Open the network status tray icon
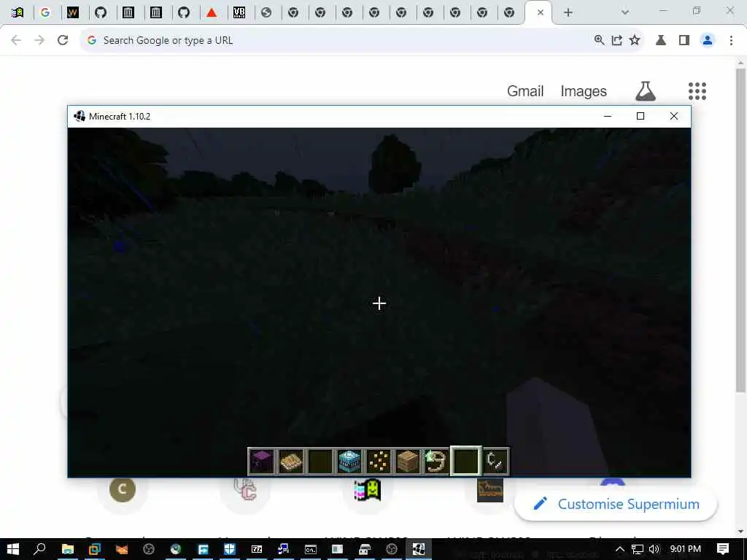747x560 pixels. coord(637,549)
